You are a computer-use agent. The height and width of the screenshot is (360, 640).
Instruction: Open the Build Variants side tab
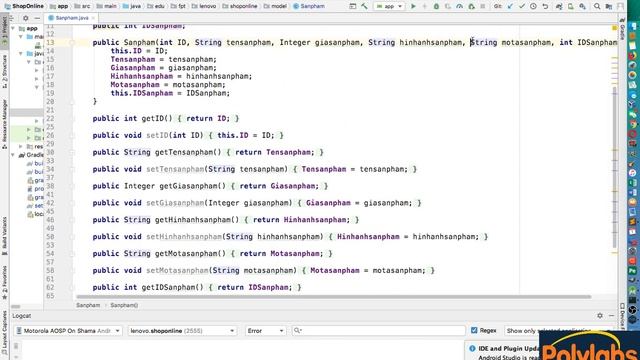tap(4, 237)
